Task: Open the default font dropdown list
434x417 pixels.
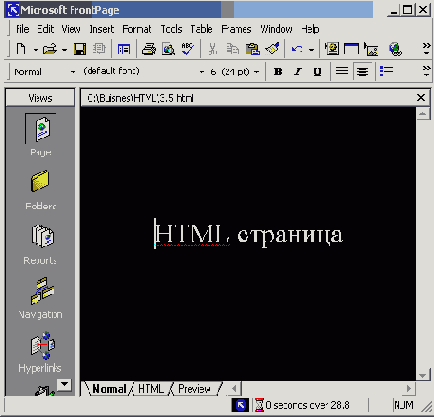Action: click(x=201, y=72)
